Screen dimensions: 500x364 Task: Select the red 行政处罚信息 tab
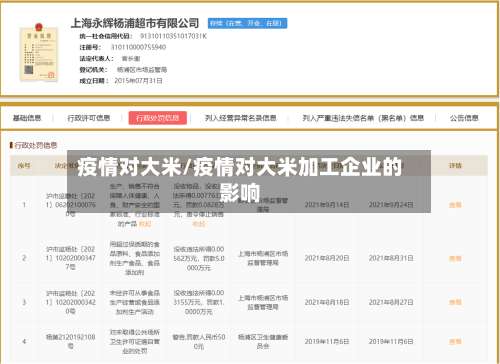[158, 118]
